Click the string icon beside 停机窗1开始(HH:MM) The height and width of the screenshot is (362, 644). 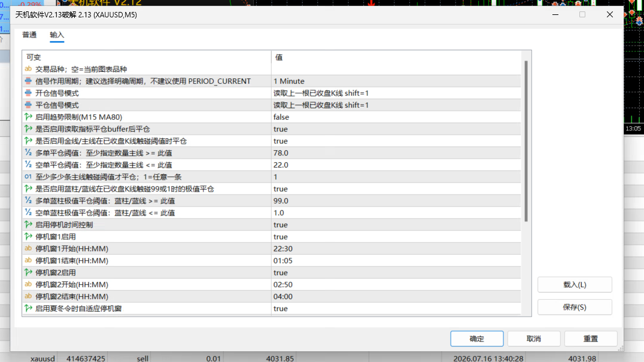(28, 248)
